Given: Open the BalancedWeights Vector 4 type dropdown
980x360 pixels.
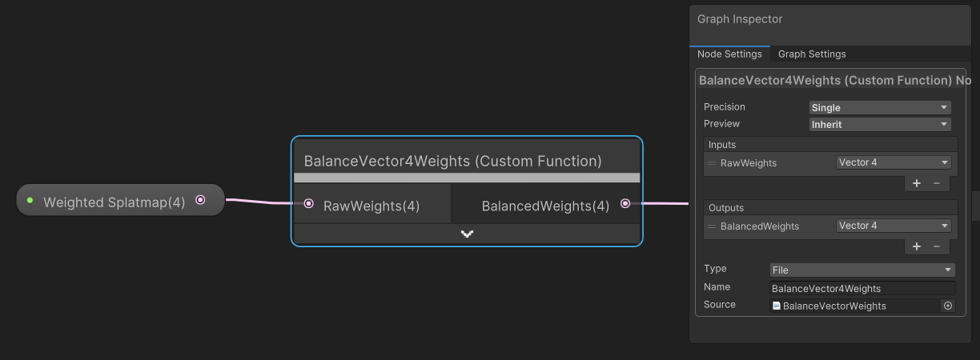Looking at the screenshot, I should point(893,226).
